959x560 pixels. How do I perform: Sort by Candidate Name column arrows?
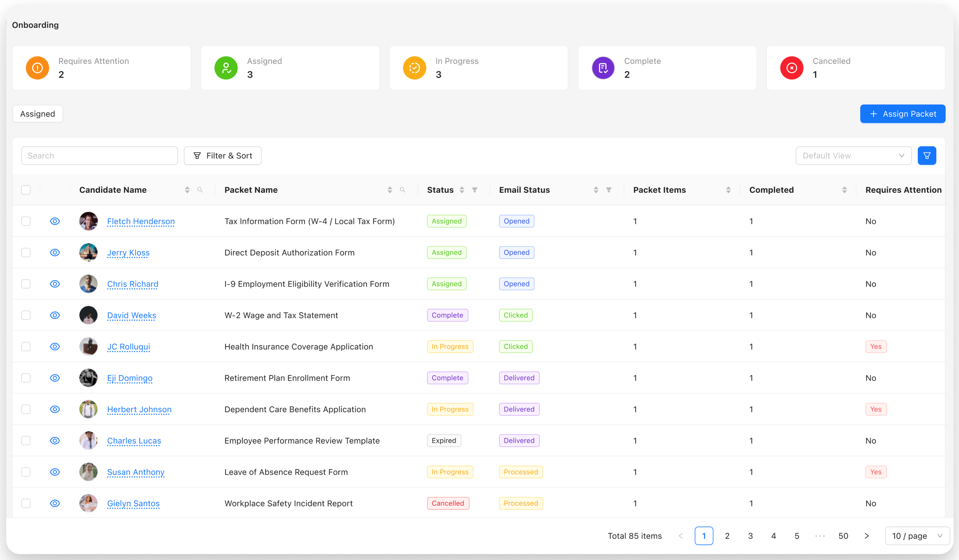[x=187, y=190]
